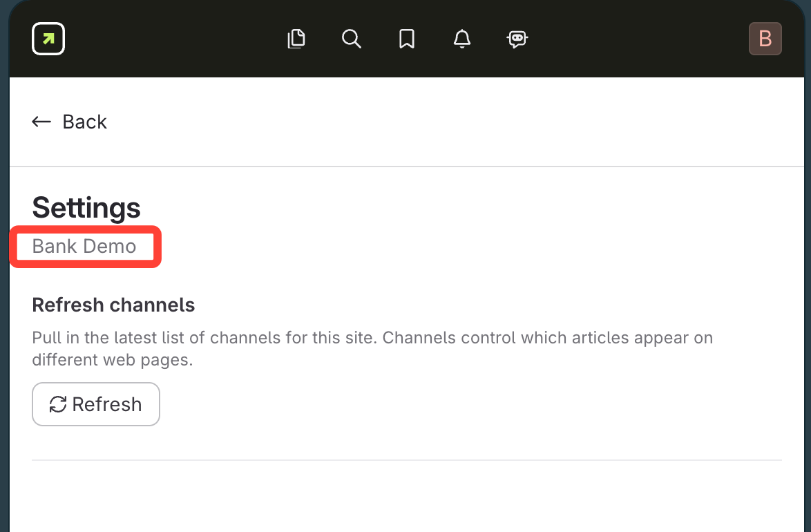Image resolution: width=811 pixels, height=532 pixels.
Task: Open notifications via the bell icon
Action: pos(462,39)
